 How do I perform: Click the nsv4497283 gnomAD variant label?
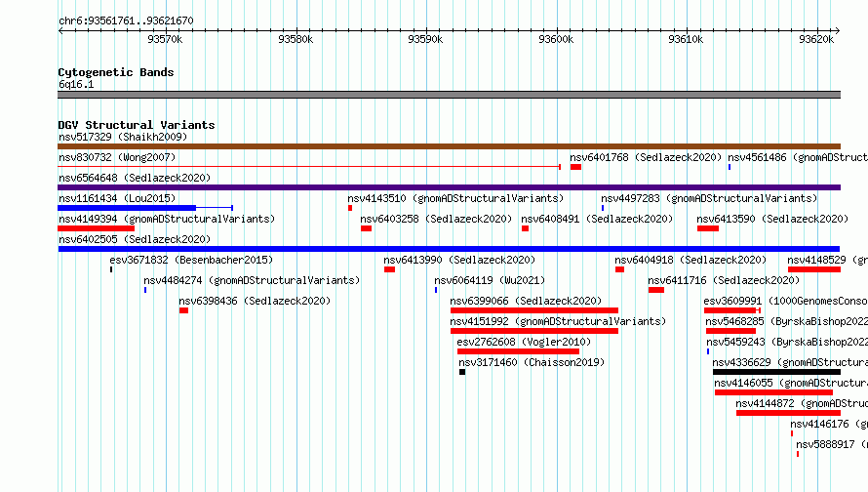(x=709, y=198)
